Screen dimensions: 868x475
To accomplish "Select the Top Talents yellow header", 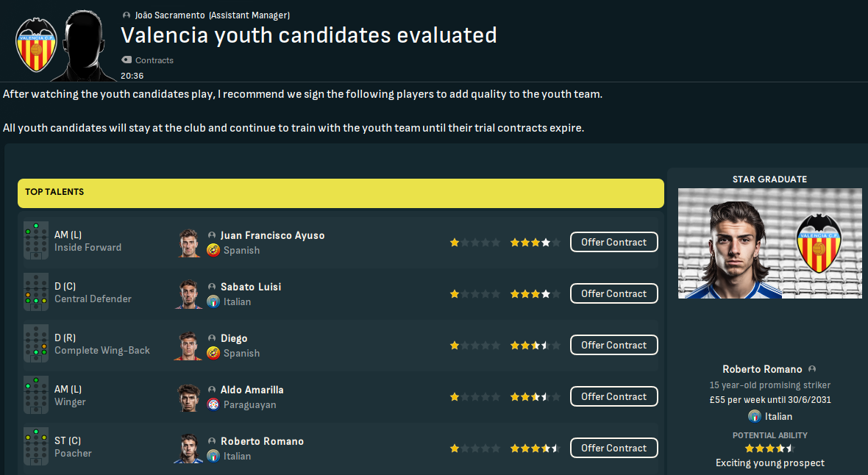I will point(341,193).
